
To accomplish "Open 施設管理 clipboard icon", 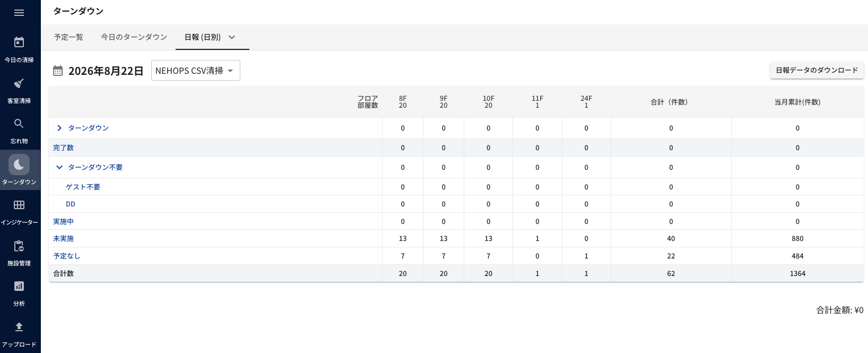I will point(19,246).
